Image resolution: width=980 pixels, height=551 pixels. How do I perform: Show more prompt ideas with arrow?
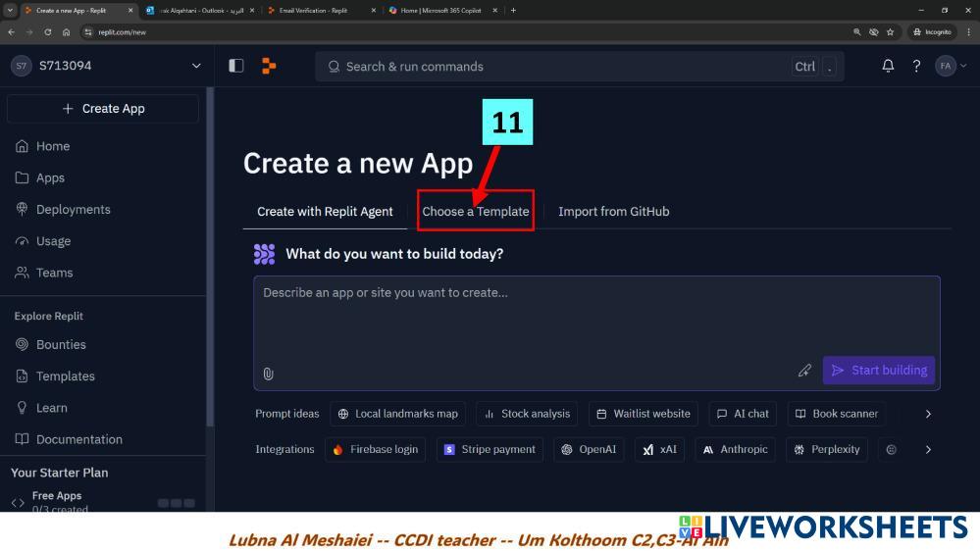[x=928, y=414]
